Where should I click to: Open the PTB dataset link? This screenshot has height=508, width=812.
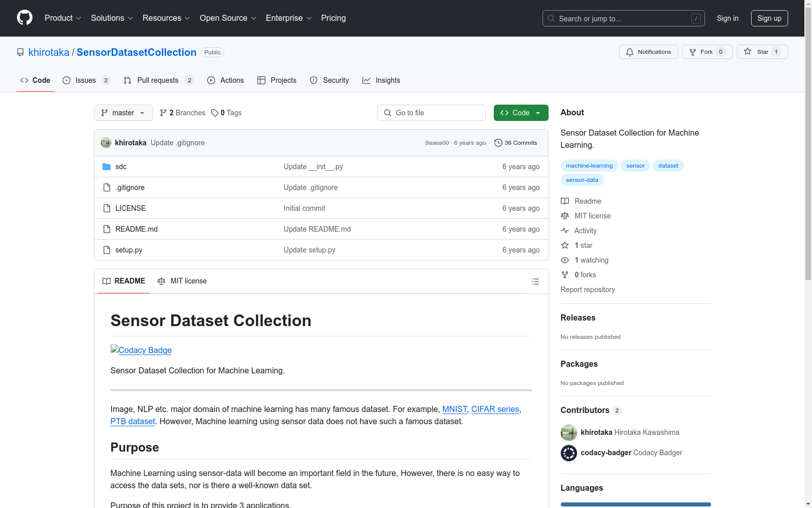[133, 421]
